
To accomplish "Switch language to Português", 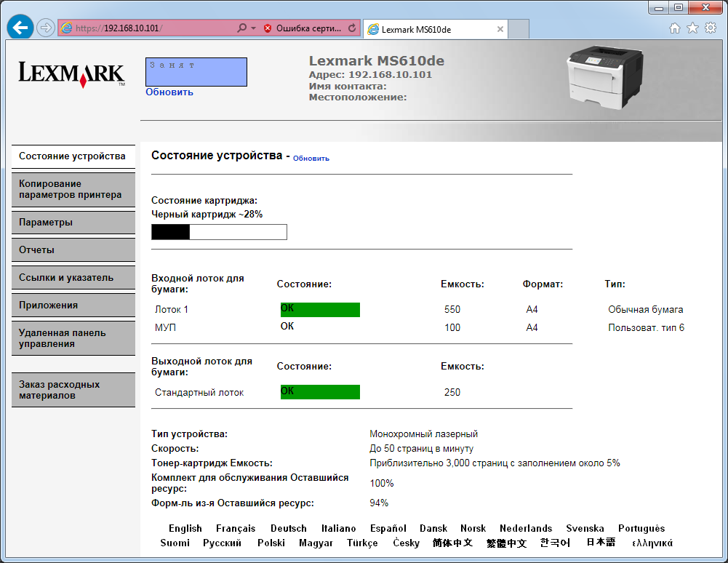I will pyautogui.click(x=641, y=528).
